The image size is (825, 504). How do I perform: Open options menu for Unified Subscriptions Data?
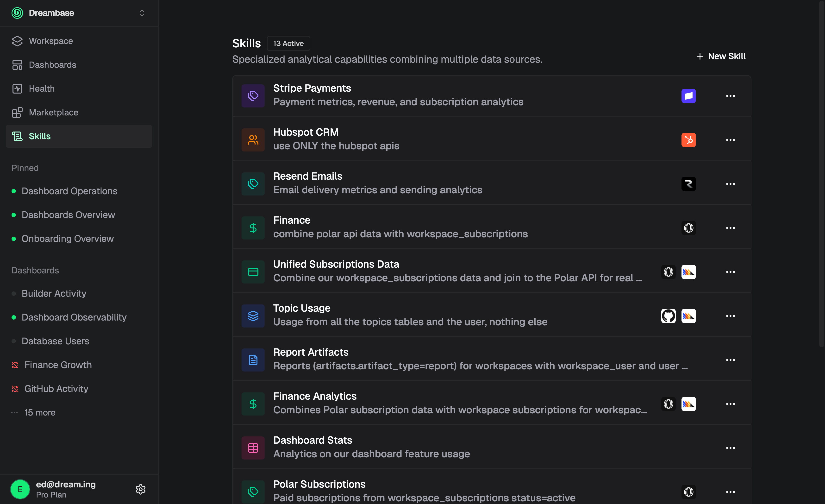[731, 272]
